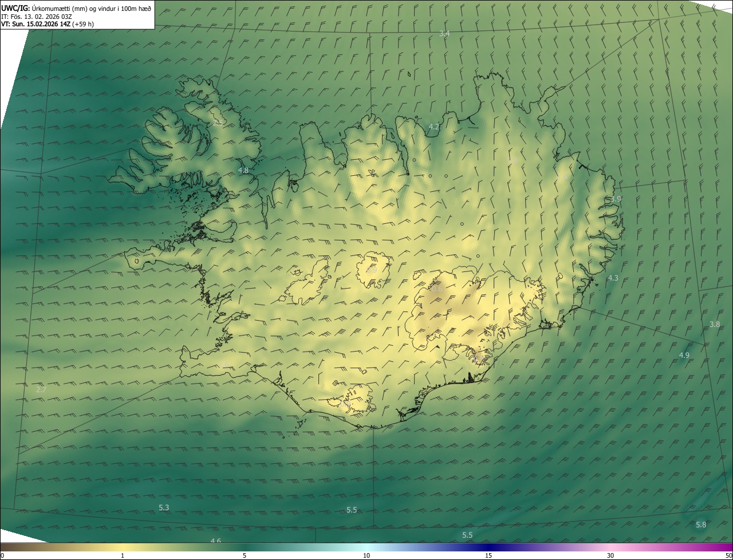The image size is (733, 560).
Task: Click the 2.7 value label off the west
Action: (x=41, y=389)
